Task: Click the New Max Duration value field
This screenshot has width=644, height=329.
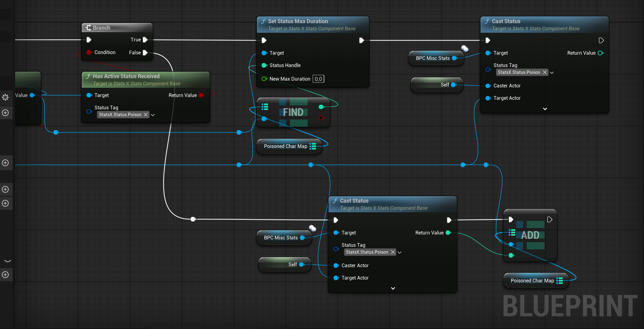Action: [318, 79]
